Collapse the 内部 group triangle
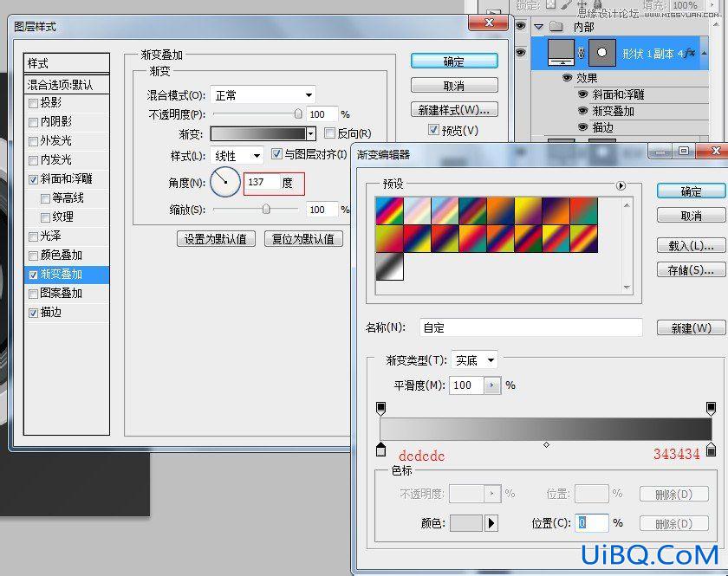 [x=538, y=27]
